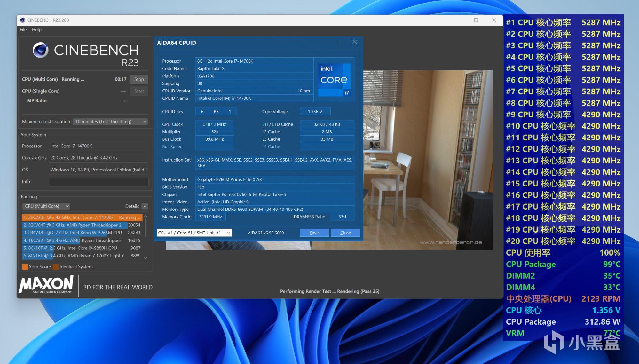This screenshot has height=364, width=639.
Task: Open the Minimum Test Duration dropdown
Action: click(x=110, y=122)
